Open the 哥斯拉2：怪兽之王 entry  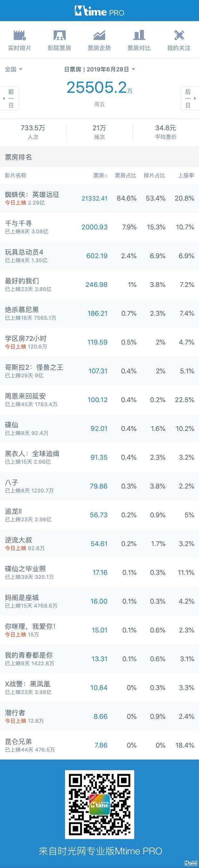(x=99, y=371)
